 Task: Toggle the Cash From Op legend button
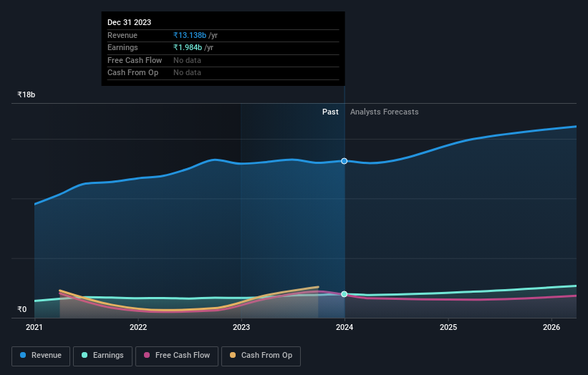tap(261, 356)
